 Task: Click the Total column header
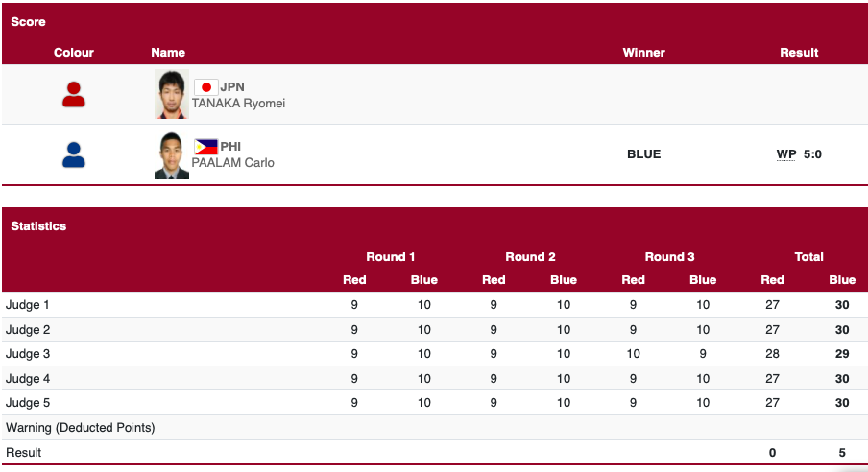[808, 257]
